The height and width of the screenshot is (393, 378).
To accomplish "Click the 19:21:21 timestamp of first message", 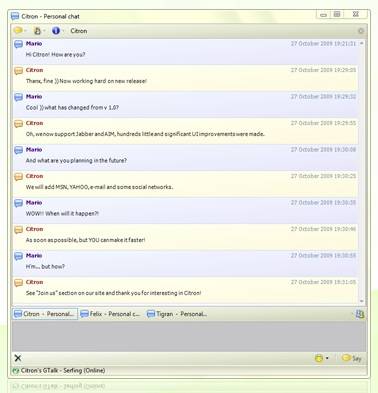I will click(x=323, y=44).
